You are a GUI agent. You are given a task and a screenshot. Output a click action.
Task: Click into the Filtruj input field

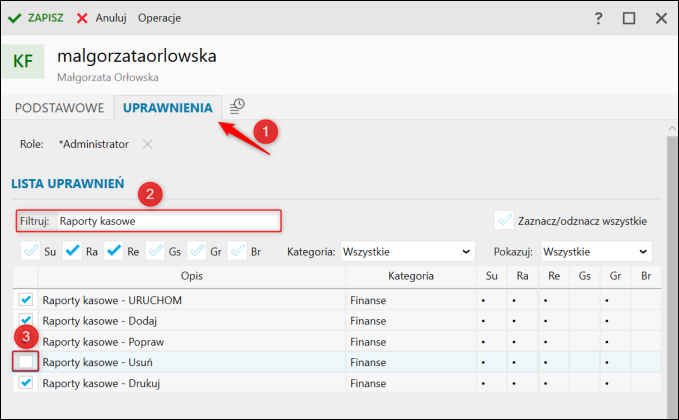click(169, 221)
